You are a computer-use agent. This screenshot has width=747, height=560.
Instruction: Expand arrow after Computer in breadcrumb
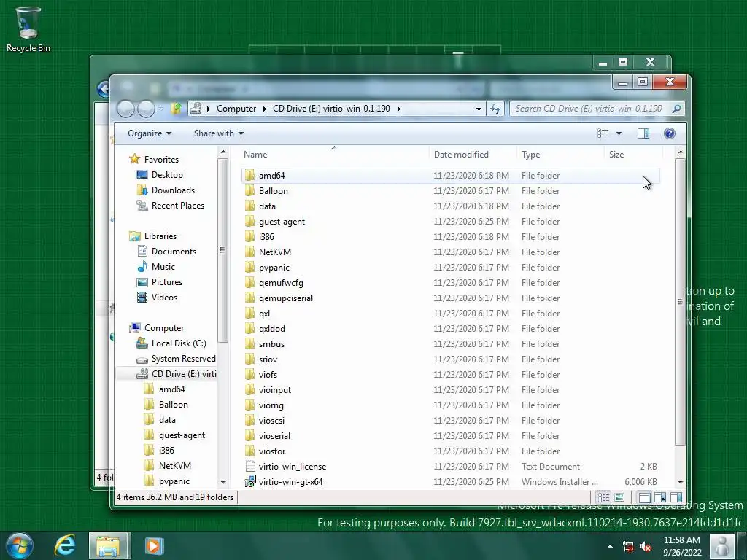point(264,109)
